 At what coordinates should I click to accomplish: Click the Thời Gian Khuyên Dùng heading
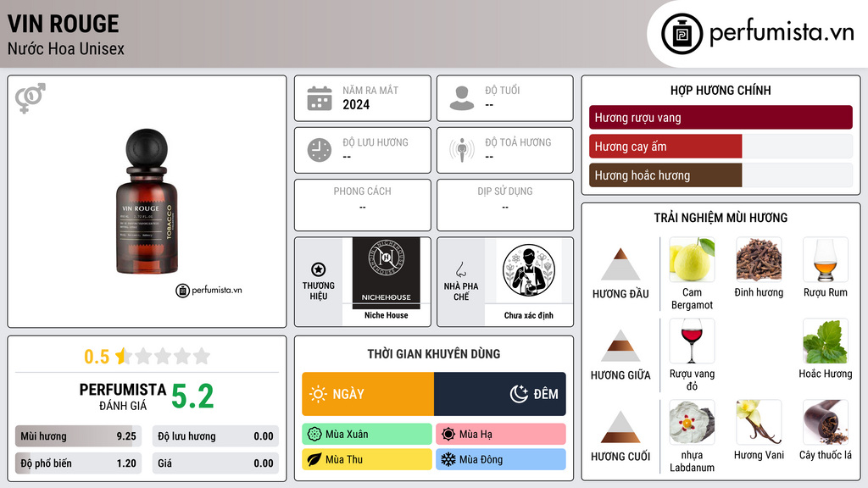click(434, 354)
